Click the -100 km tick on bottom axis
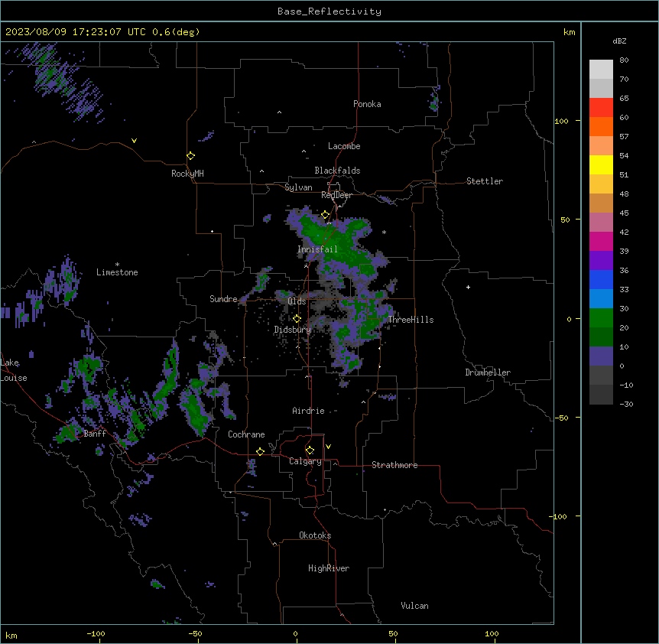Image resolution: width=659 pixels, height=644 pixels. (96, 633)
